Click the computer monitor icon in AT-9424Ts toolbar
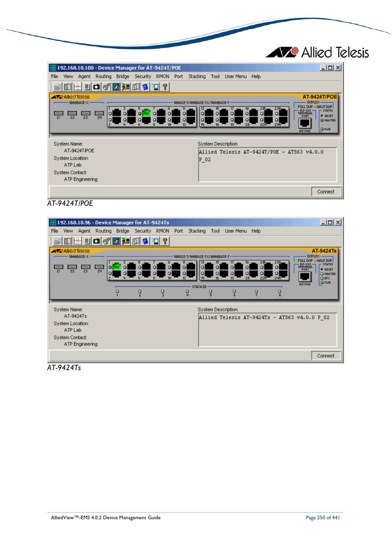 click(155, 241)
